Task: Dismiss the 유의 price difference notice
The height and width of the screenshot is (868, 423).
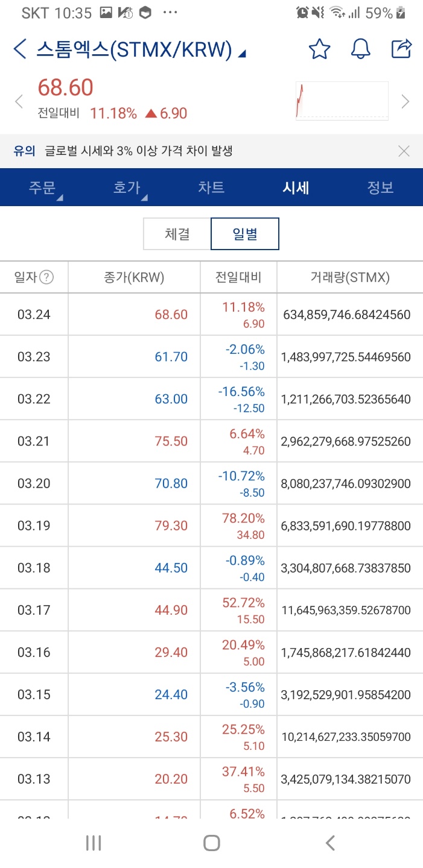Action: [x=404, y=151]
